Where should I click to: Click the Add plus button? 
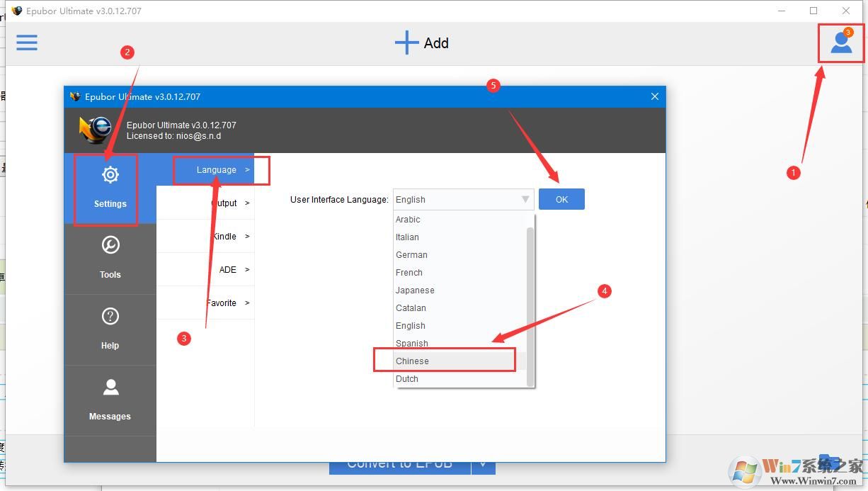[422, 43]
